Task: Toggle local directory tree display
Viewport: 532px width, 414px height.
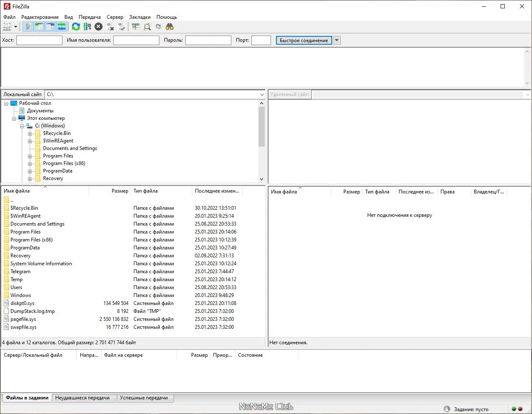Action: [x=39, y=27]
